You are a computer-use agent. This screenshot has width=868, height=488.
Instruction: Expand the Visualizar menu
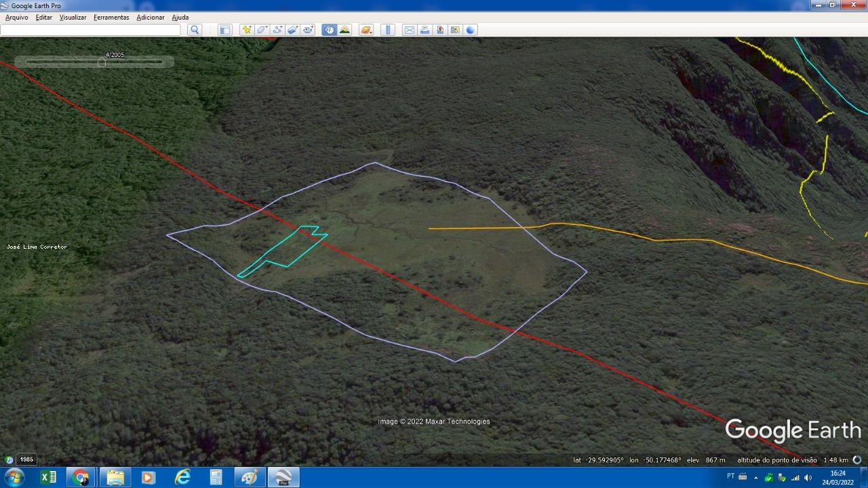pyautogui.click(x=73, y=17)
